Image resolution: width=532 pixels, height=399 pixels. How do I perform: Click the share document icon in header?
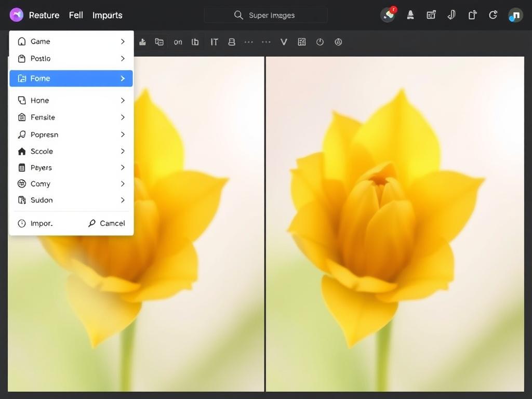pos(472,15)
